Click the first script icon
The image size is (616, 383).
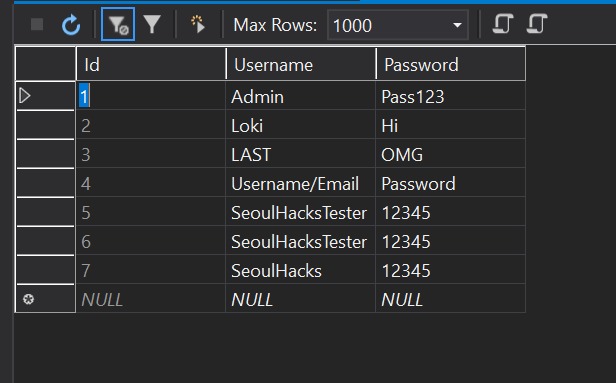[x=502, y=24]
